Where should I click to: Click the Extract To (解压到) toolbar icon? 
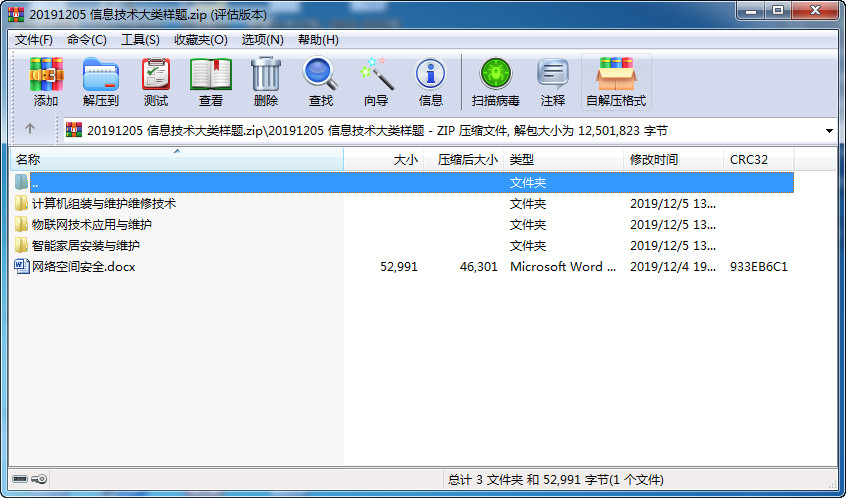pos(100,74)
